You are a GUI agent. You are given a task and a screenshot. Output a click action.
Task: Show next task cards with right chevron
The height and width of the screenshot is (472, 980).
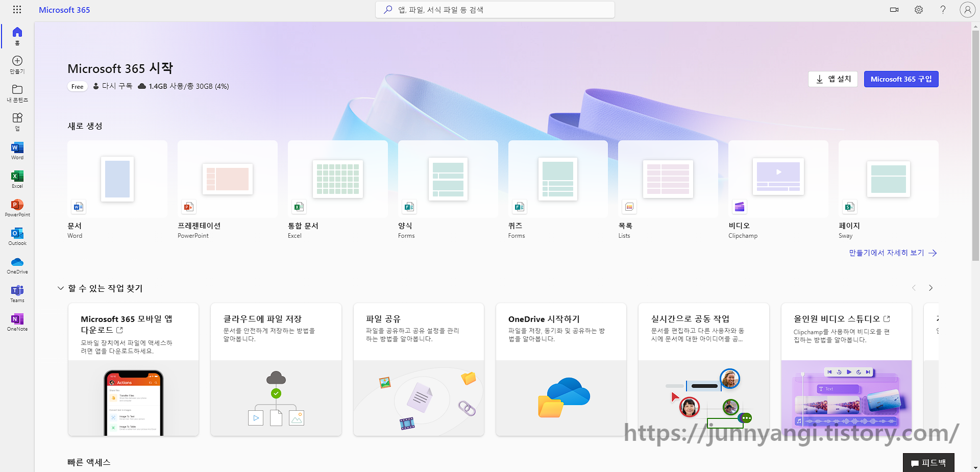pos(930,288)
